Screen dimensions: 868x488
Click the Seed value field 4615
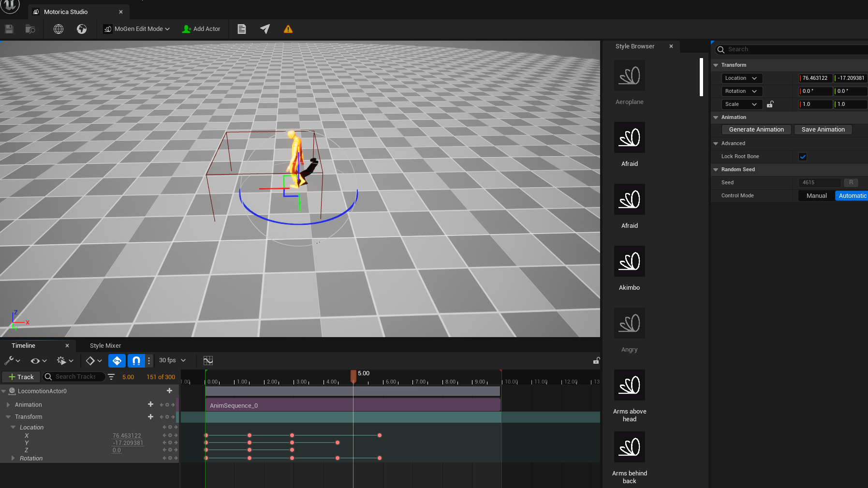point(820,183)
